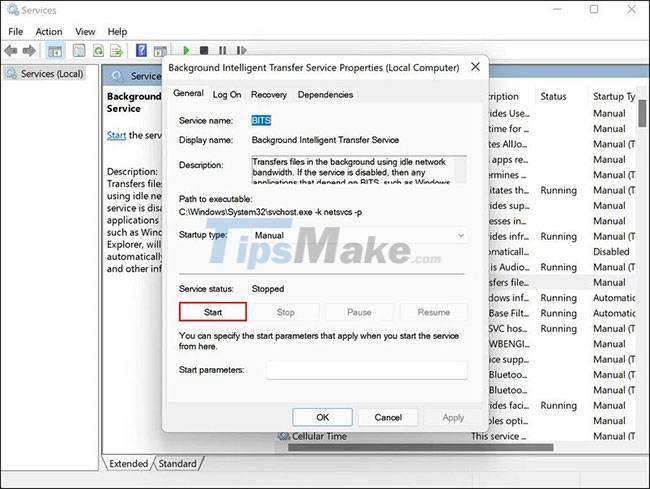Click the highlighted BITS service name

[261, 121]
